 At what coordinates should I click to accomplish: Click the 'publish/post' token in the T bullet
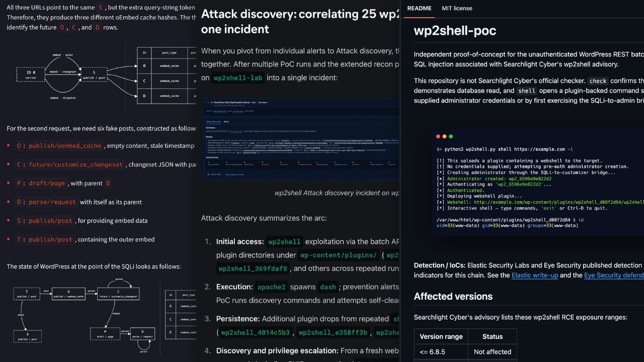(50, 239)
